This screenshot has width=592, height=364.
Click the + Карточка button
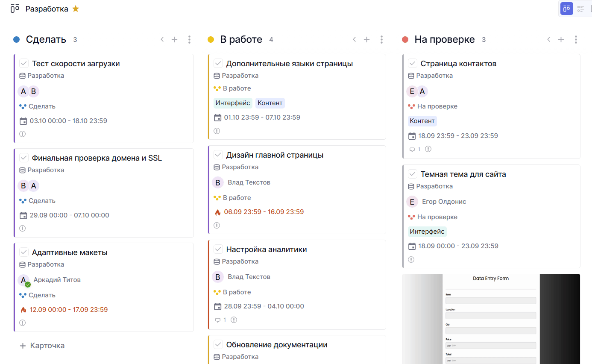coord(42,346)
